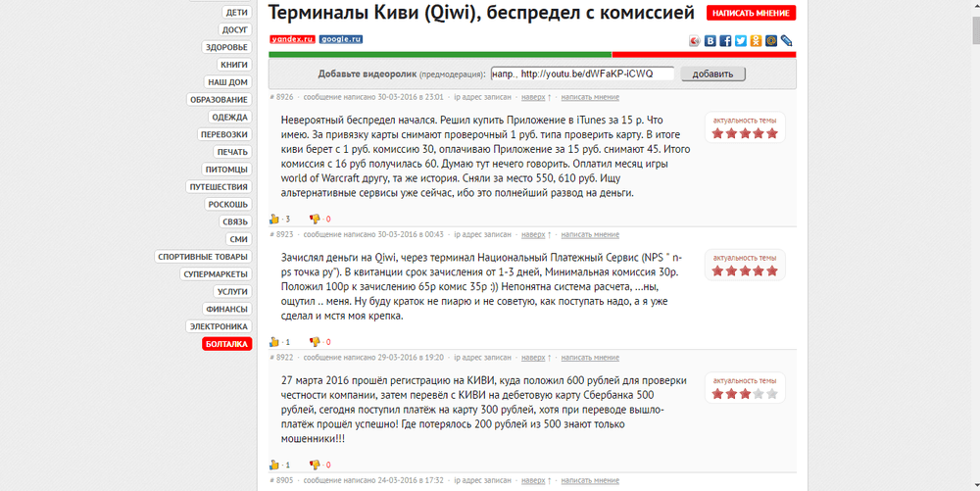Open the ОДЕЖДА category
Viewport: 980px width, 491px height.
pyautogui.click(x=230, y=118)
